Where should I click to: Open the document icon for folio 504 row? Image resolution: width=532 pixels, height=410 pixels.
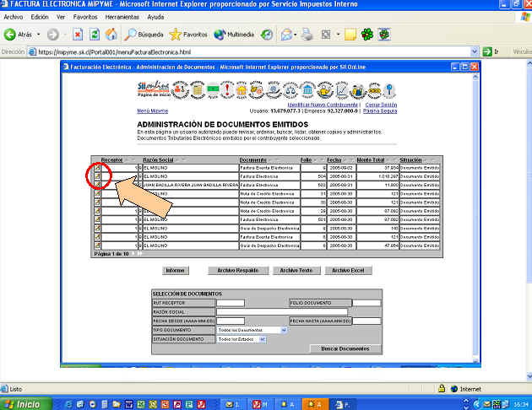(97, 176)
